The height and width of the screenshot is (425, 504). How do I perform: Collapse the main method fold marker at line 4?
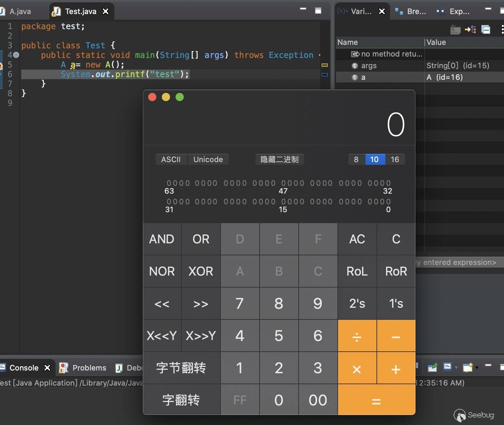[x=16, y=55]
